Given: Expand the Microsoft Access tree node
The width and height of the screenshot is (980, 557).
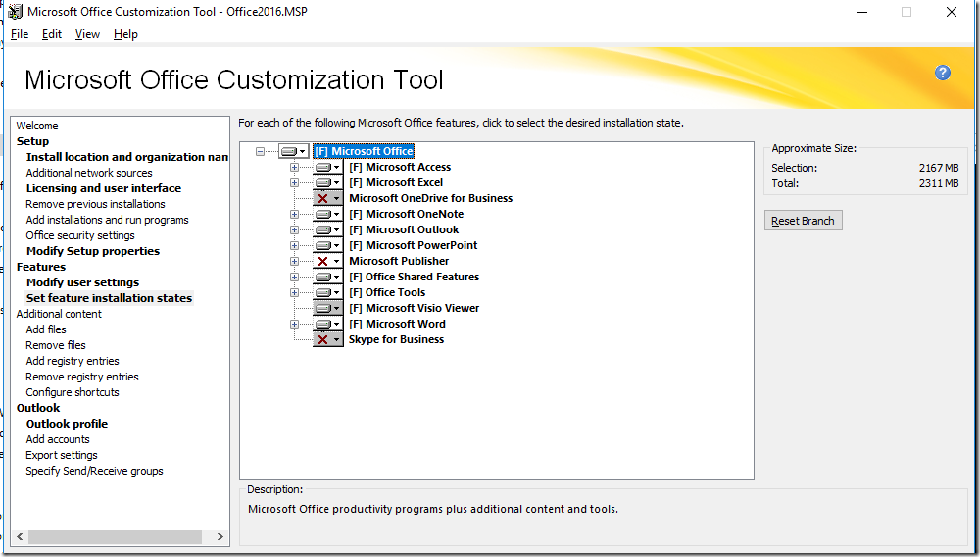Looking at the screenshot, I should click(x=294, y=167).
